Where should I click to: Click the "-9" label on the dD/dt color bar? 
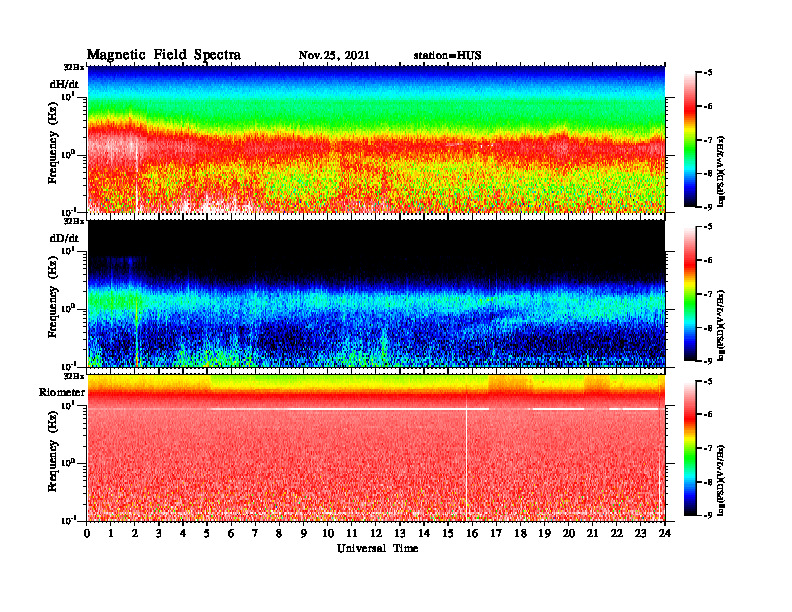tap(707, 361)
